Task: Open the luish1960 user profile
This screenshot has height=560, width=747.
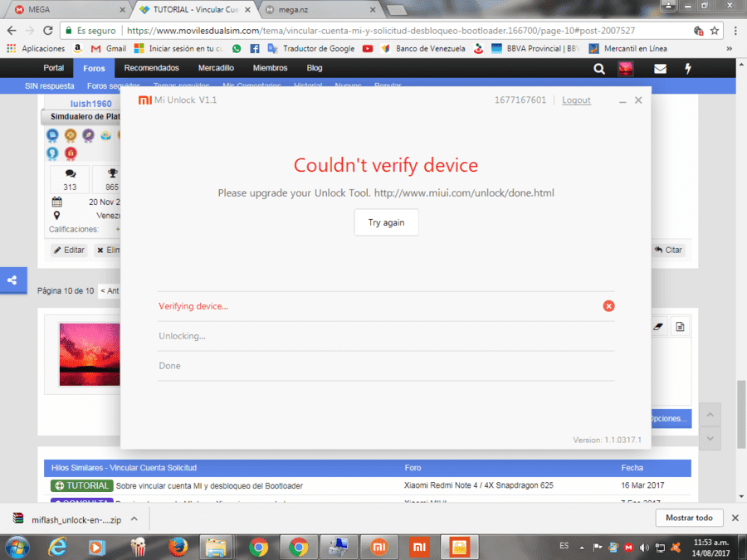Action: click(x=90, y=104)
